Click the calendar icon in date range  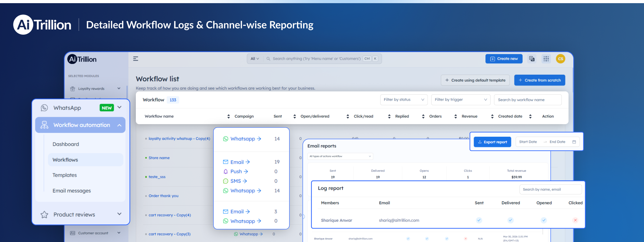tap(574, 142)
